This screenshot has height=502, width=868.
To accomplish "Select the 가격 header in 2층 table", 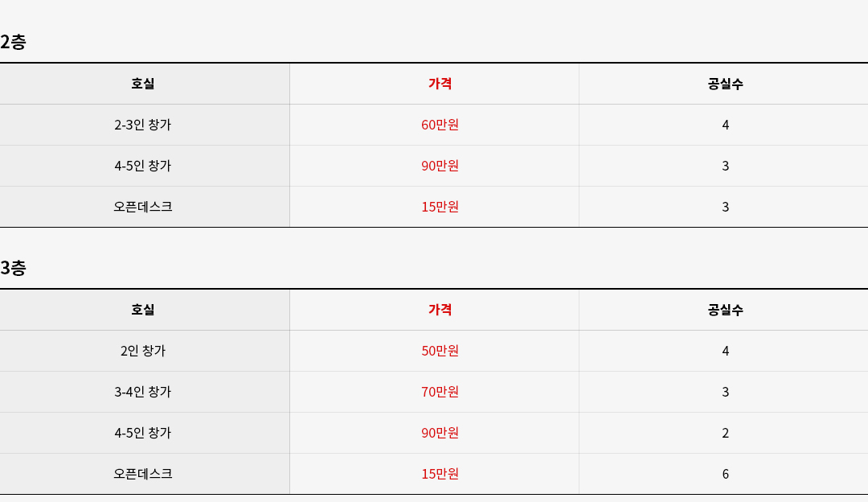I will pyautogui.click(x=440, y=84).
